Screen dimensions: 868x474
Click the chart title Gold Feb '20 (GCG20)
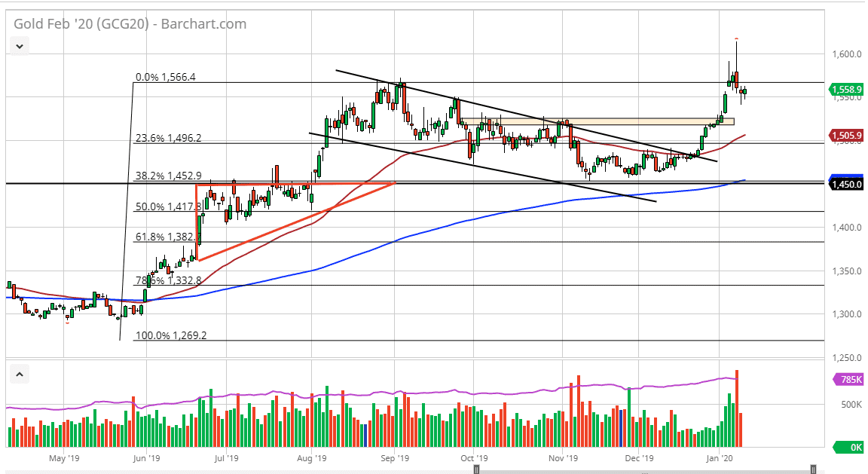(x=81, y=24)
